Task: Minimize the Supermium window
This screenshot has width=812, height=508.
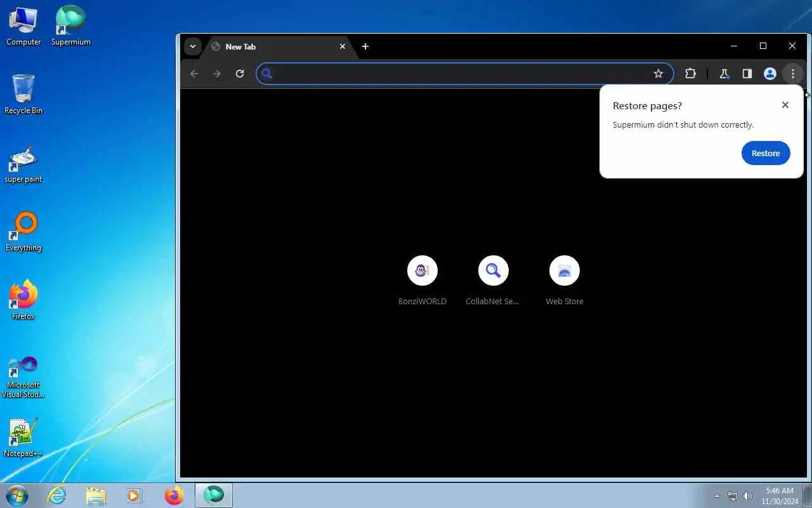Action: pyautogui.click(x=734, y=46)
